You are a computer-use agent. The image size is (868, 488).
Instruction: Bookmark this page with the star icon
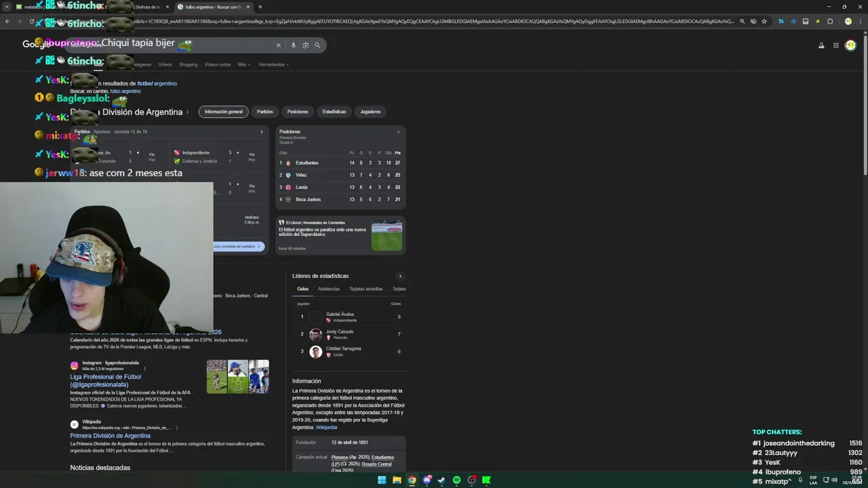[x=764, y=21]
